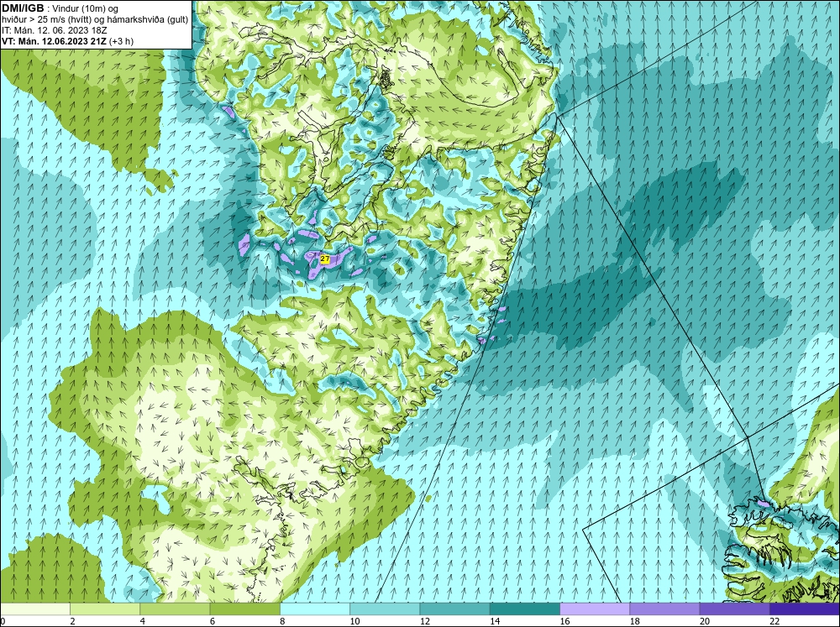Select the dark green 6–8 legend swatch
Image resolution: width=840 pixels, height=627 pixels.
coord(244,609)
